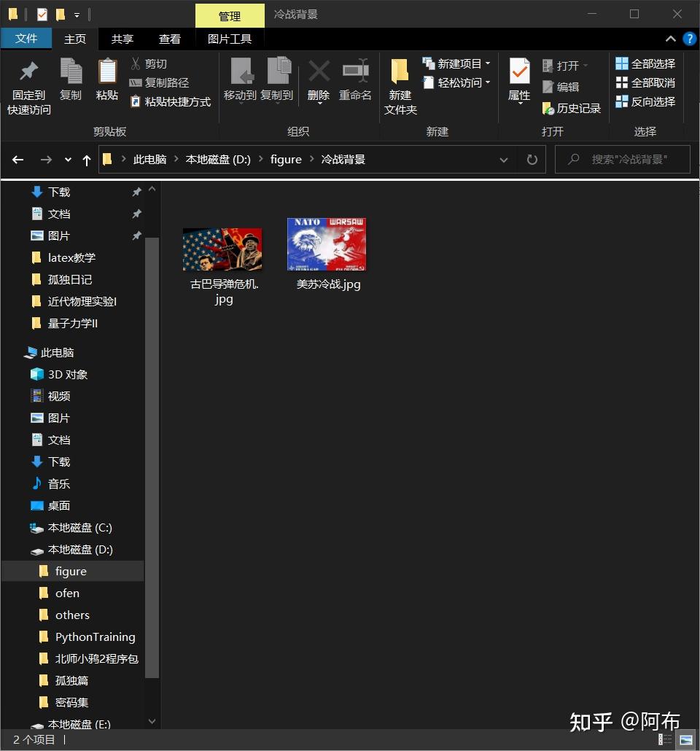Click the Help question mark icon

point(689,39)
